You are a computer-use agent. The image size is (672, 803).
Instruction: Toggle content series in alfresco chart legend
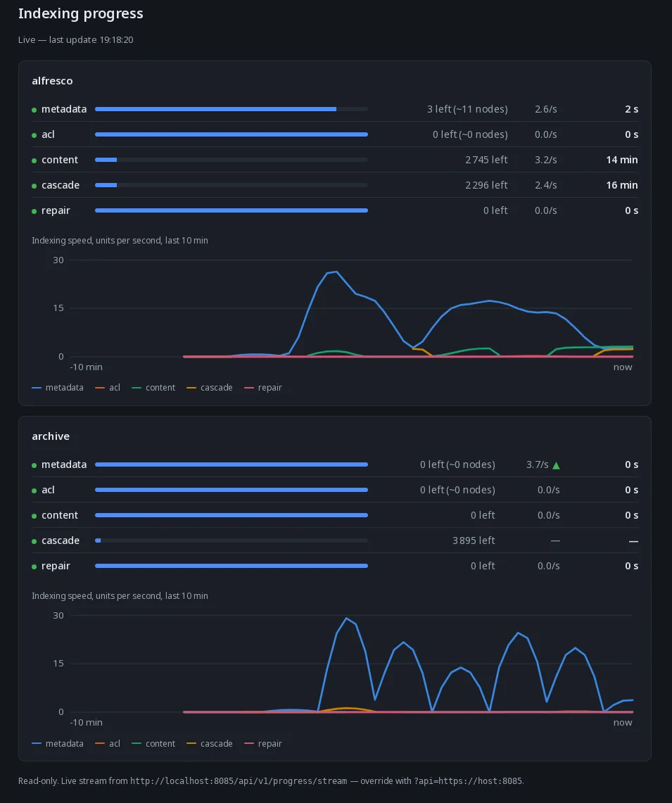[x=153, y=388]
